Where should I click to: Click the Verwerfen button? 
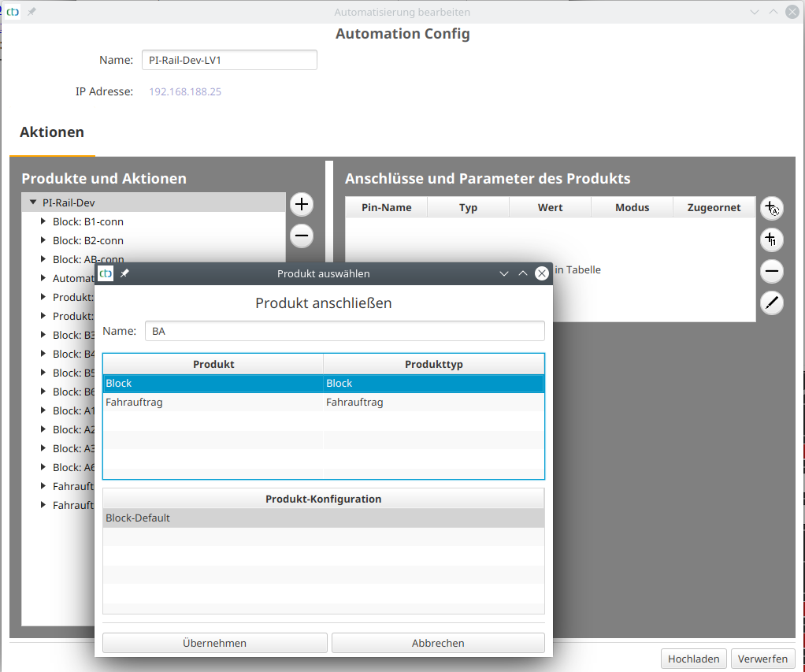point(762,659)
